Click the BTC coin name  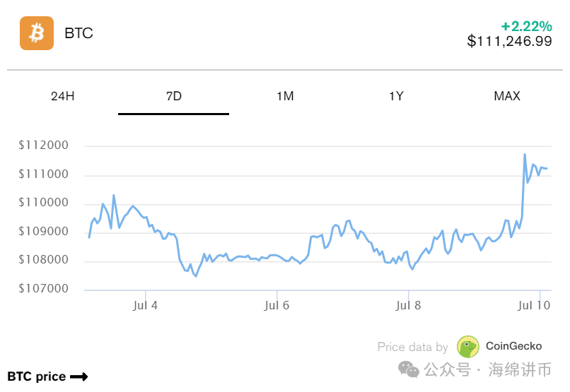click(x=78, y=33)
